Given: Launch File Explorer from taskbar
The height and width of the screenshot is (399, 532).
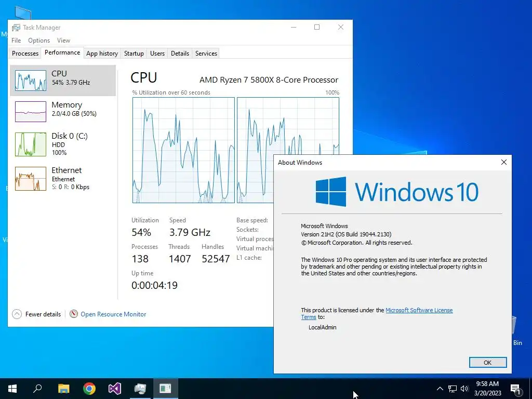Looking at the screenshot, I should click(63, 389).
